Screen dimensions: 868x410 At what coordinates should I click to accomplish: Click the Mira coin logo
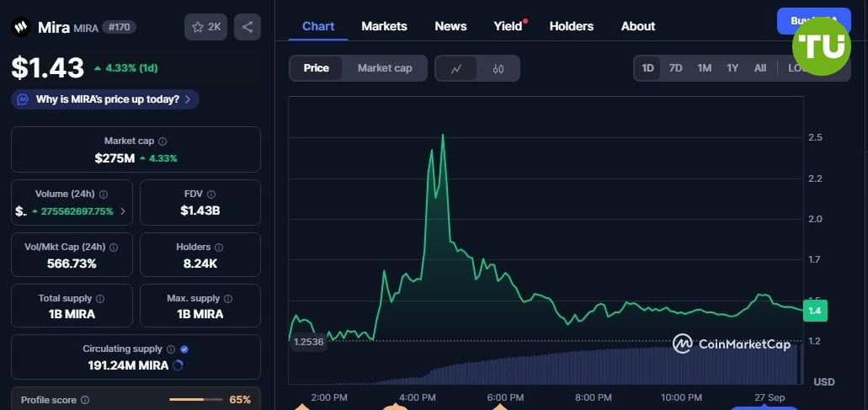[21, 27]
